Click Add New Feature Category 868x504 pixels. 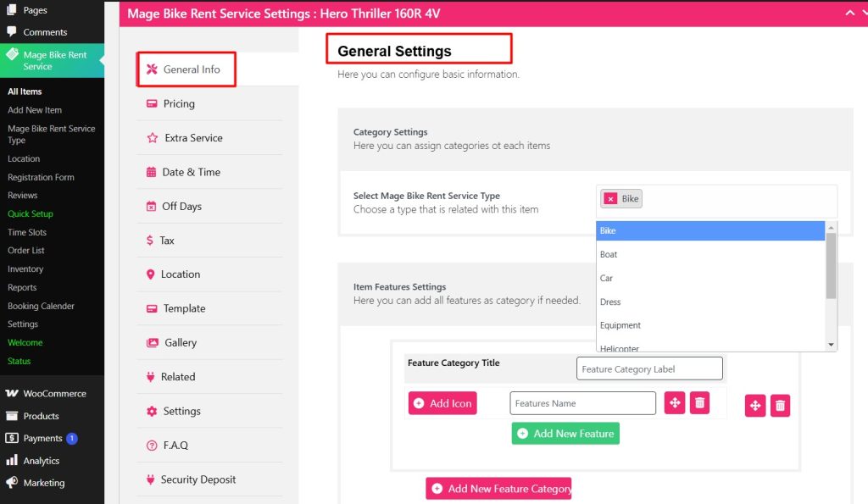(x=498, y=488)
